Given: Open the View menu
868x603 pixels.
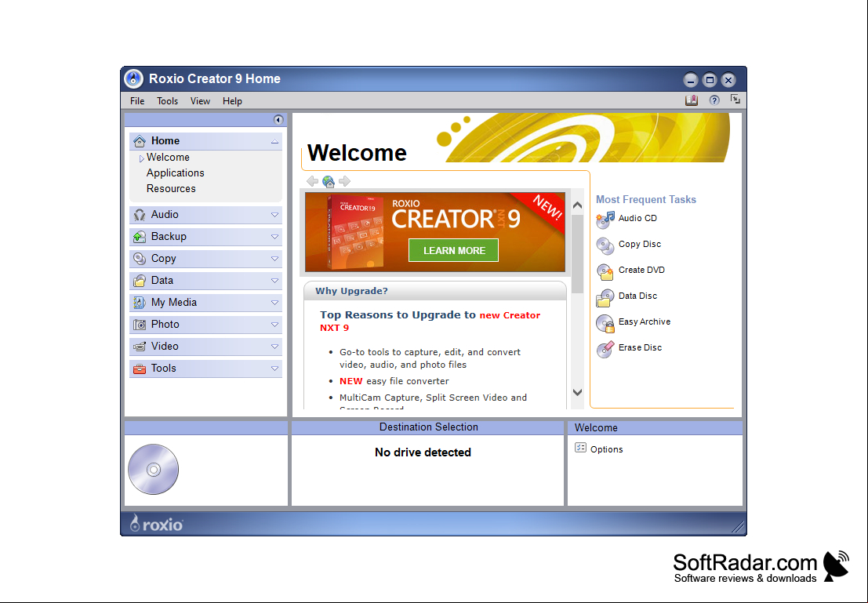Looking at the screenshot, I should pyautogui.click(x=200, y=101).
